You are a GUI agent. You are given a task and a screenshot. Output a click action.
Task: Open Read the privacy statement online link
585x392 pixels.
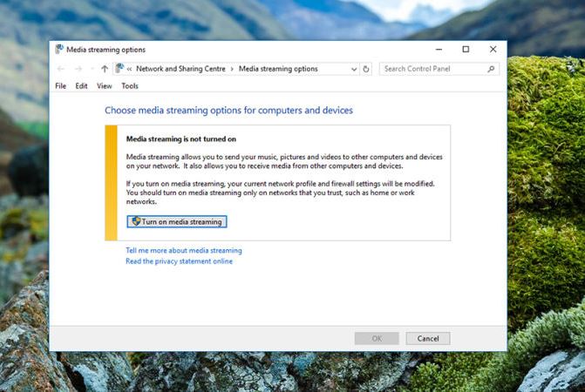(x=179, y=261)
